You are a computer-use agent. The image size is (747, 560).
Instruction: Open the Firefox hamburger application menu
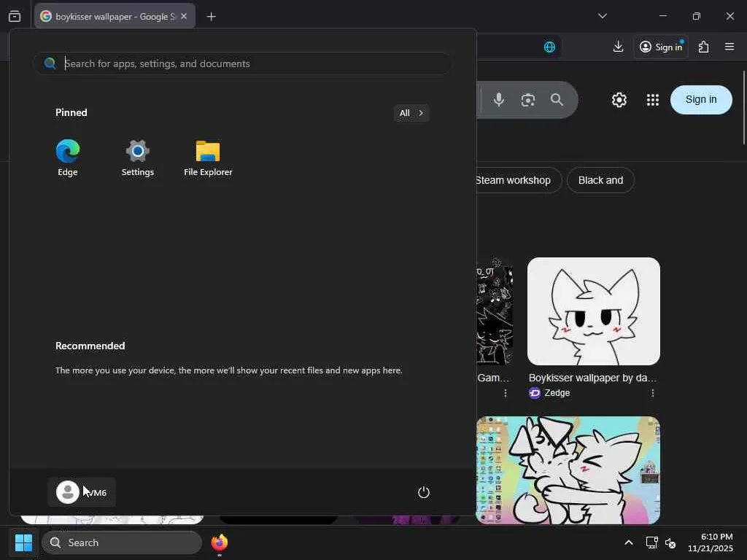[729, 47]
